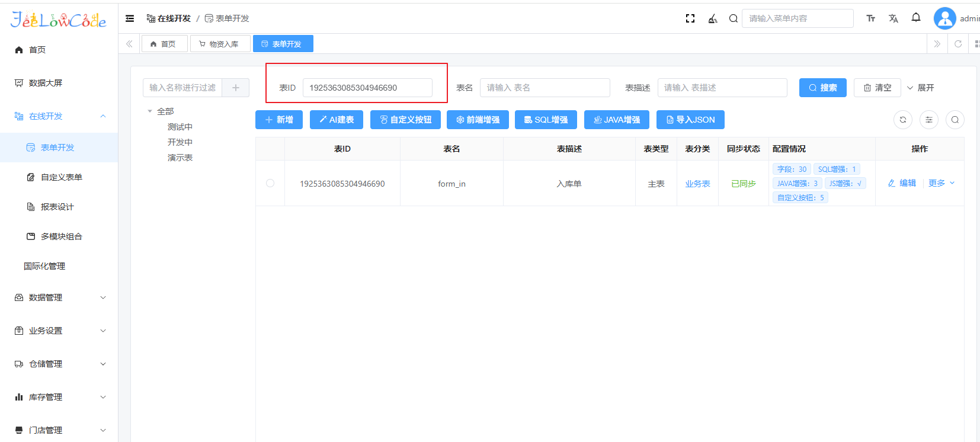
Task: Click the plus icon beside name filter
Action: coord(236,88)
